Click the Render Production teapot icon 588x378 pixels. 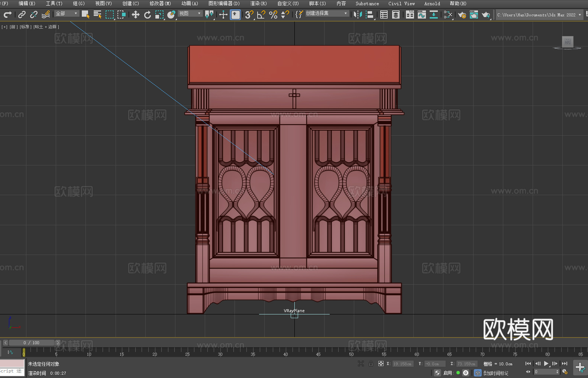coord(486,14)
